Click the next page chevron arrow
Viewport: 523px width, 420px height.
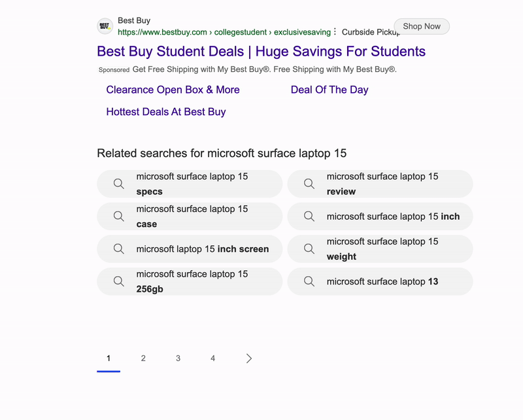248,359
